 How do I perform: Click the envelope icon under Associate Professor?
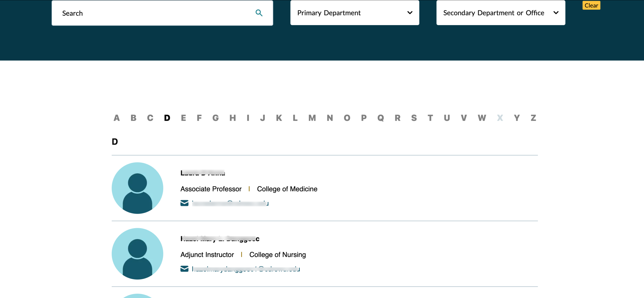[x=184, y=203]
